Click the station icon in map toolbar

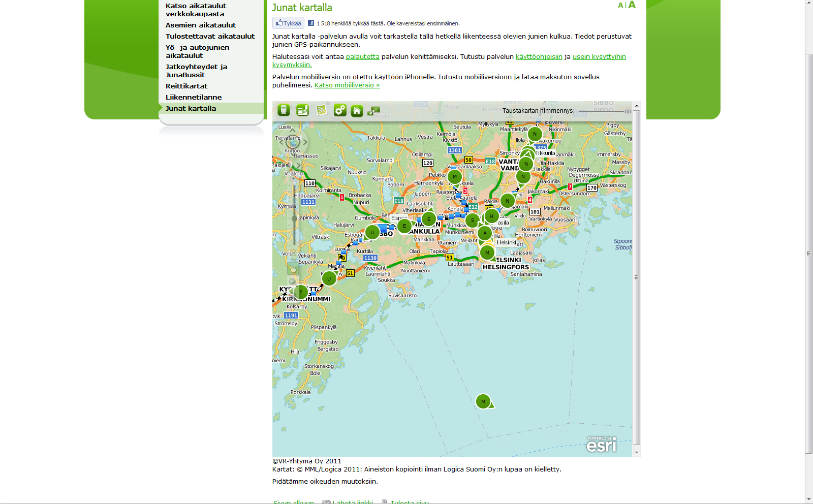tap(302, 110)
